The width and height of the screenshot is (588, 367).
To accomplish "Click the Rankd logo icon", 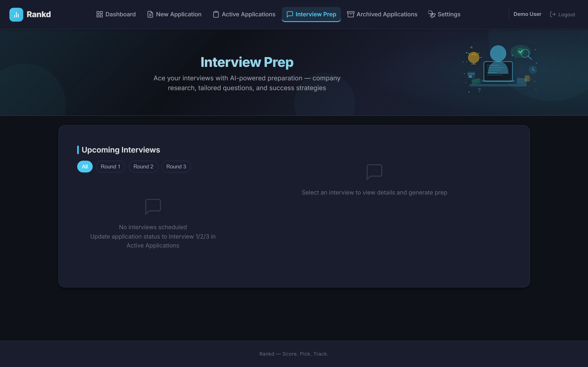I will 16,14.
